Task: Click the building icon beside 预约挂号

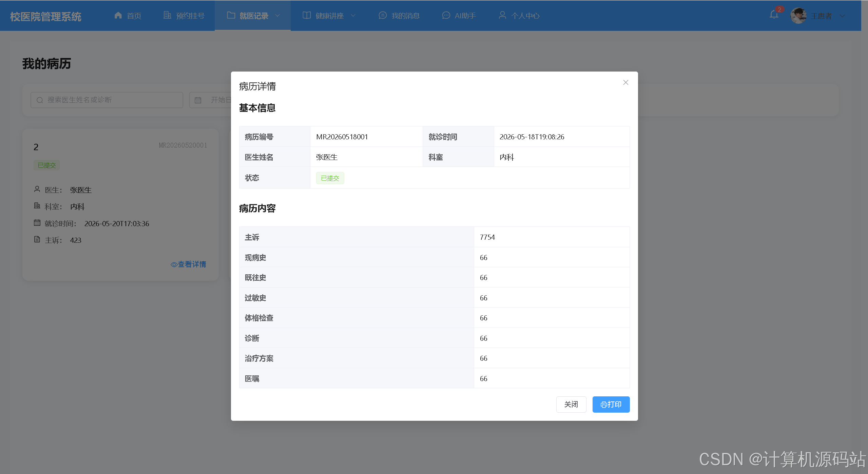Action: coord(167,15)
